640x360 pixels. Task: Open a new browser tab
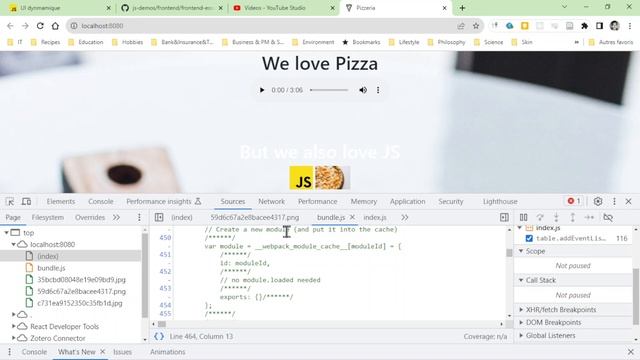pyautogui.click(x=462, y=8)
